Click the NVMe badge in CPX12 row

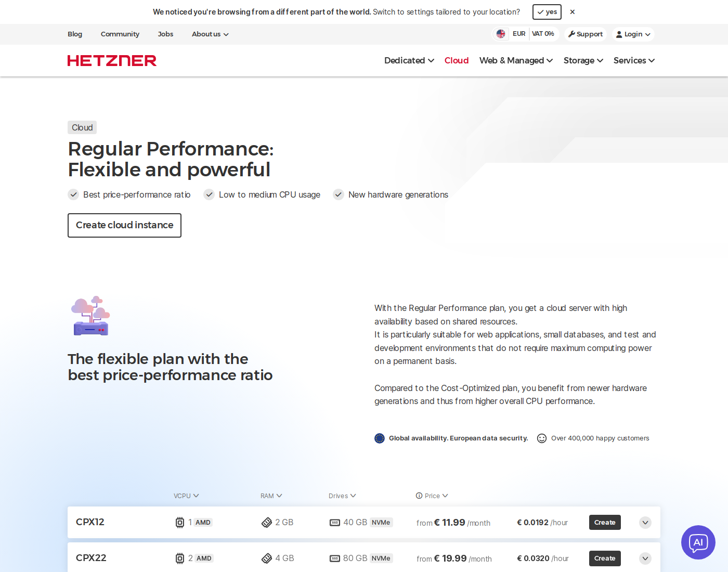point(381,523)
